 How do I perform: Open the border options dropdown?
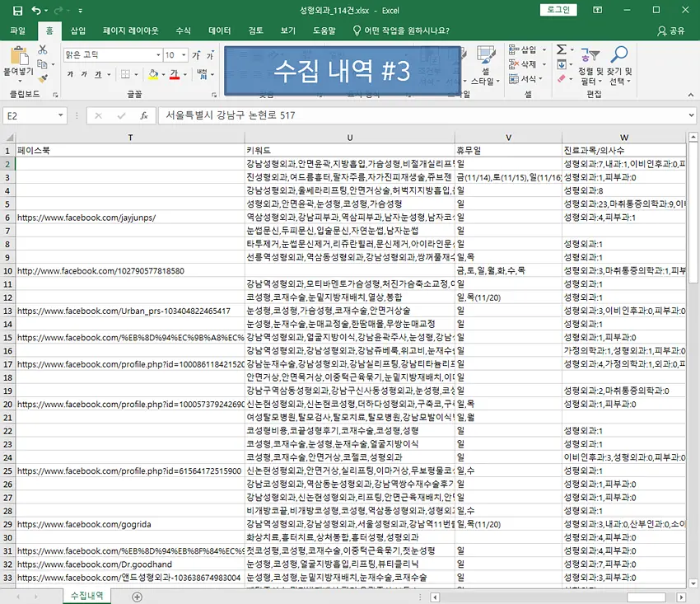(137, 73)
